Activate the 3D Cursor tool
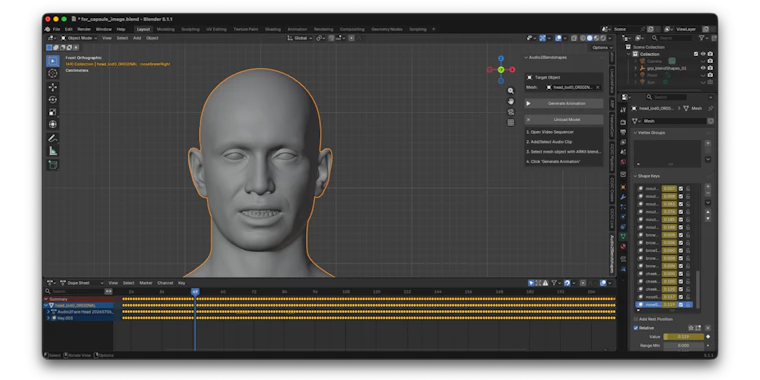This screenshot has width=760, height=380. (53, 74)
